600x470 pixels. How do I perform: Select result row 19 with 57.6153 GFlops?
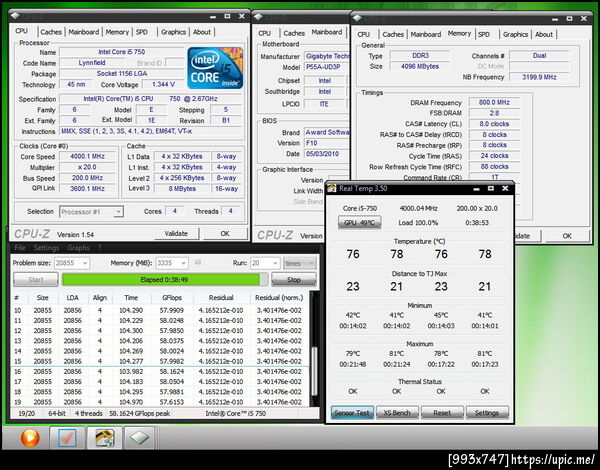tap(160, 402)
